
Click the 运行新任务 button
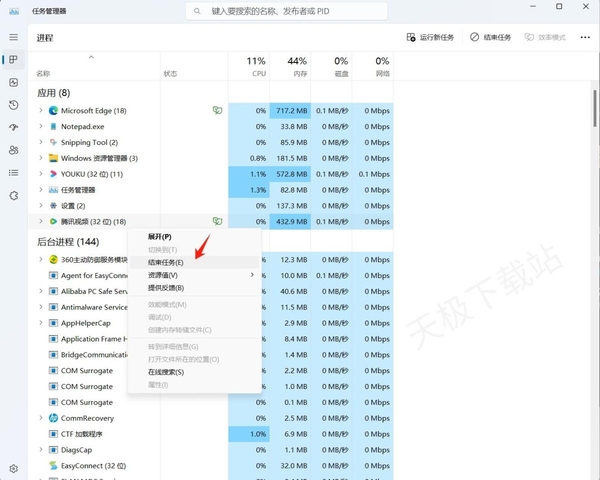pyautogui.click(x=431, y=37)
